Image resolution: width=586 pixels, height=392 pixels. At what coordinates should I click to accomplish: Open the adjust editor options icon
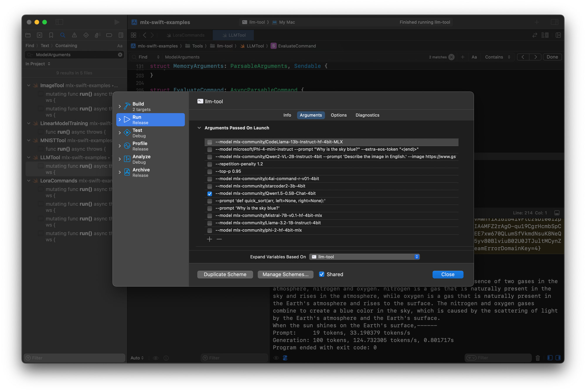click(545, 35)
